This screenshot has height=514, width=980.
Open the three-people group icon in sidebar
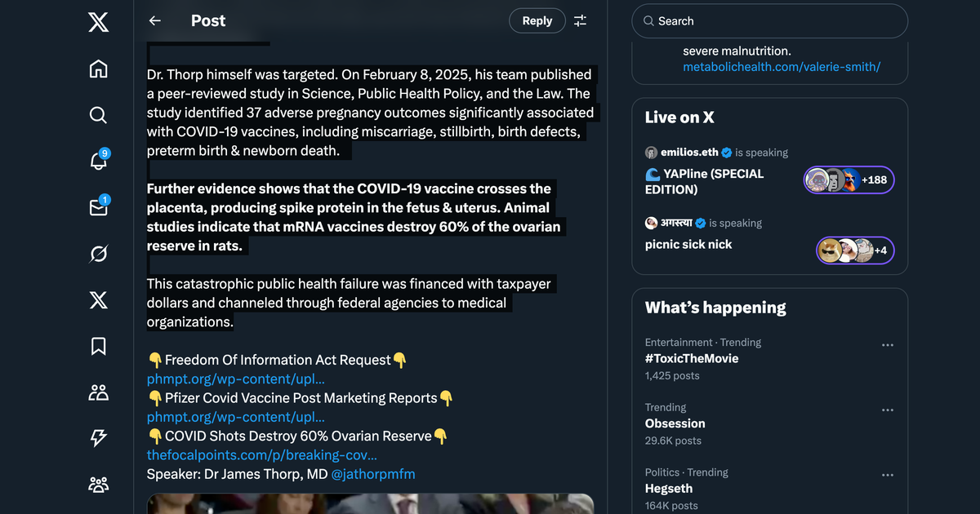point(98,485)
